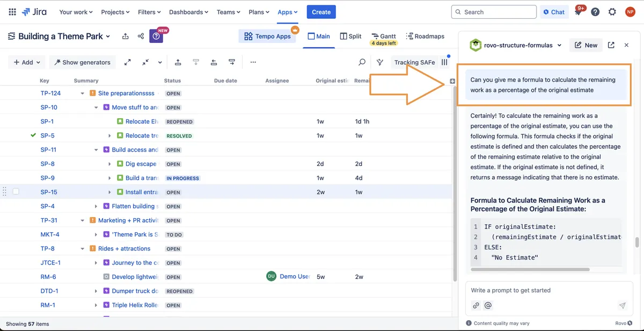Click the share icon beside structure title
The image size is (644, 331).
click(141, 36)
